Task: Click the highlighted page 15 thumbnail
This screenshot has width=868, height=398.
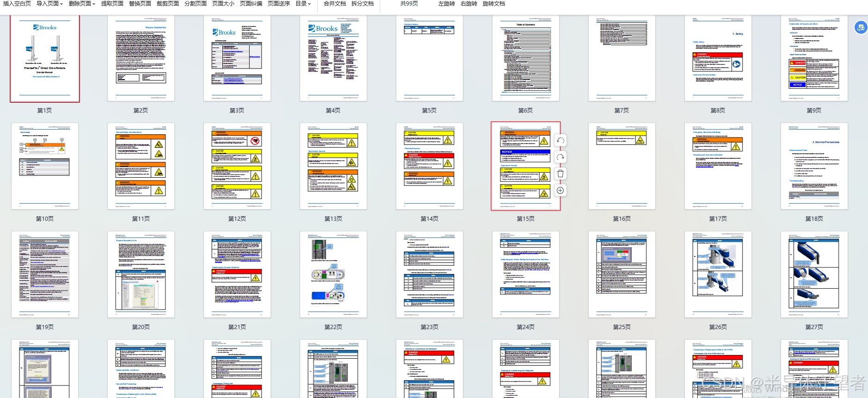Action: click(x=526, y=166)
